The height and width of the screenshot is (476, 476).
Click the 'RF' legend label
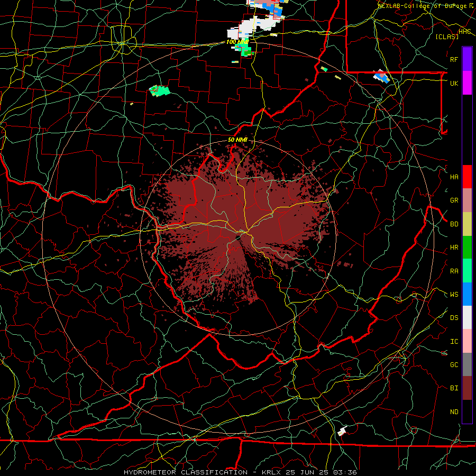tap(454, 59)
